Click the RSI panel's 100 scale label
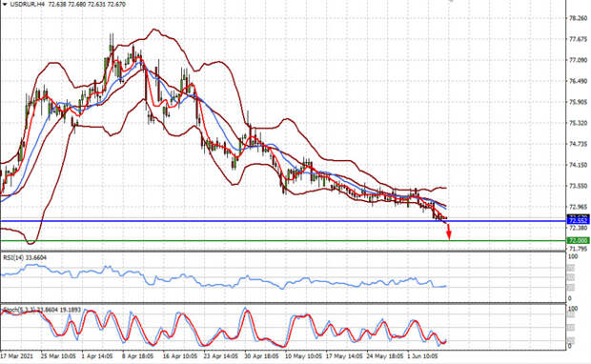The width and height of the screenshot is (591, 364). pos(573,256)
